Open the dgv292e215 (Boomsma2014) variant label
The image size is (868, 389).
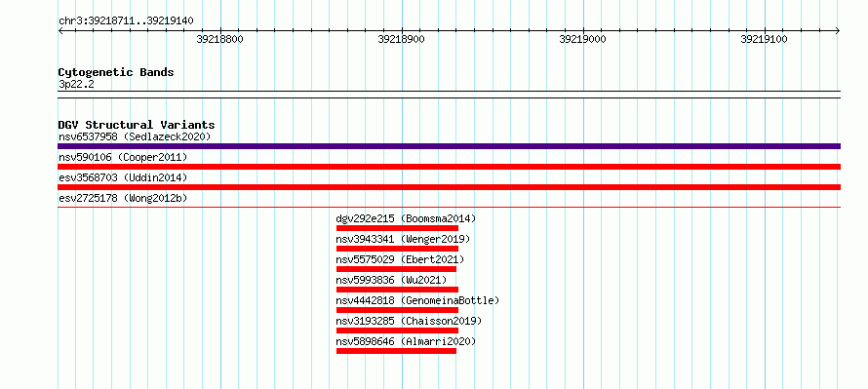click(406, 218)
